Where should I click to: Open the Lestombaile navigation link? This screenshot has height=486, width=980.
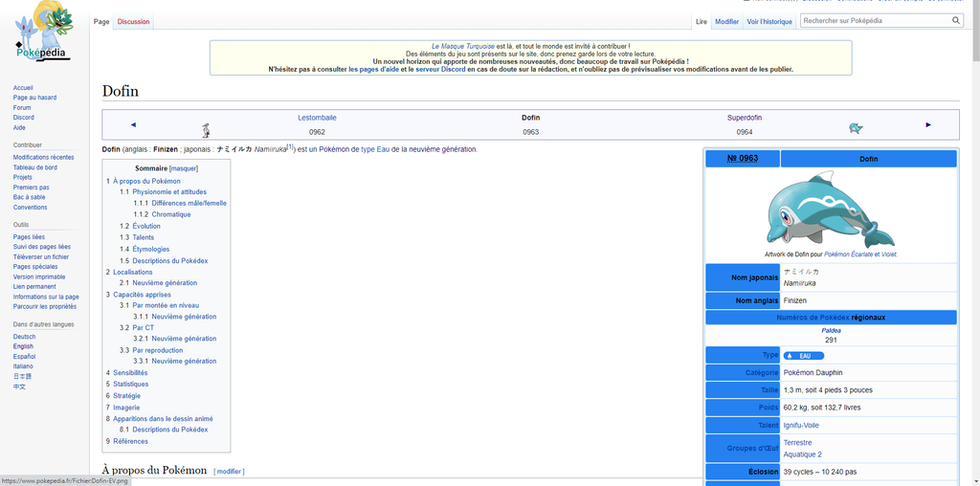[x=317, y=118]
